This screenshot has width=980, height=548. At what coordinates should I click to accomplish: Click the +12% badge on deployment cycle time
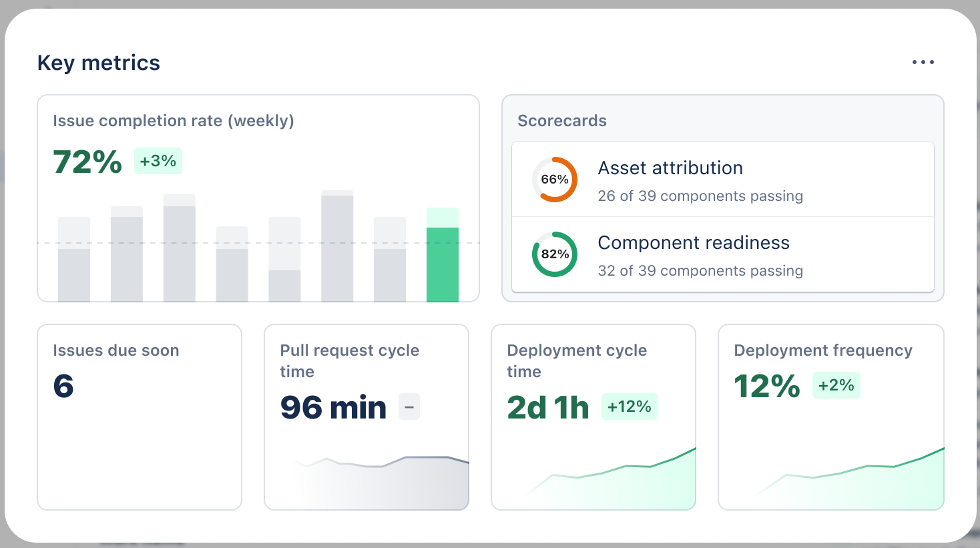tap(629, 406)
